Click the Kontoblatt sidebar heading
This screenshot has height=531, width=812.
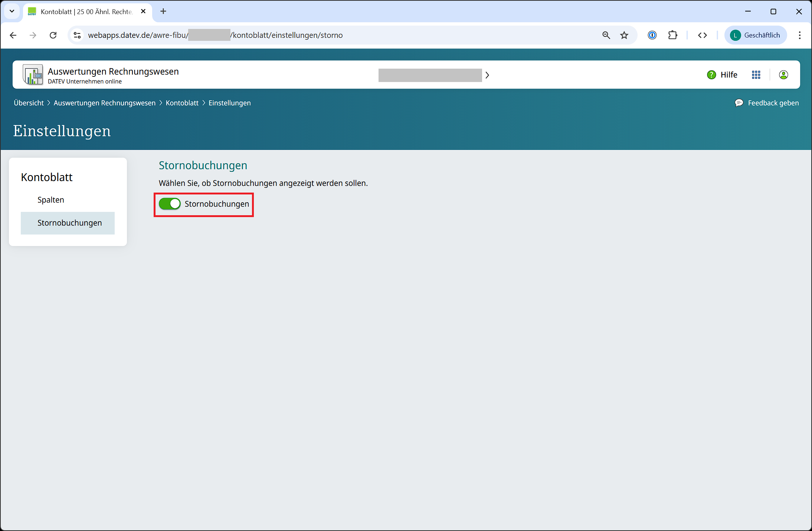click(x=47, y=177)
